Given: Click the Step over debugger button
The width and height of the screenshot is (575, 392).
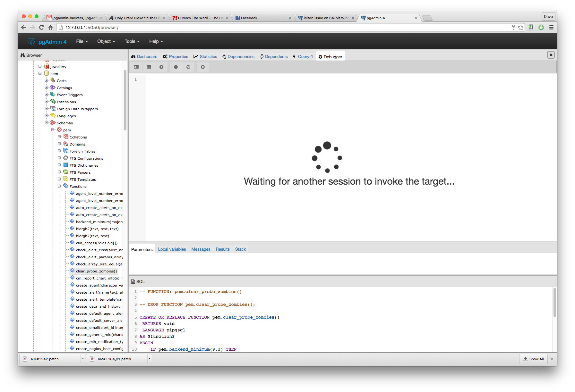Looking at the screenshot, I should coord(149,67).
